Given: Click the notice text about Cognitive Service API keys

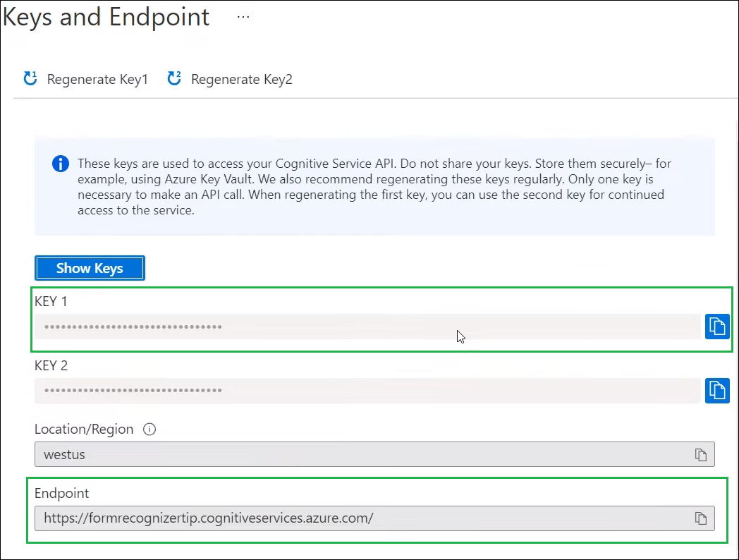Looking at the screenshot, I should (x=374, y=187).
